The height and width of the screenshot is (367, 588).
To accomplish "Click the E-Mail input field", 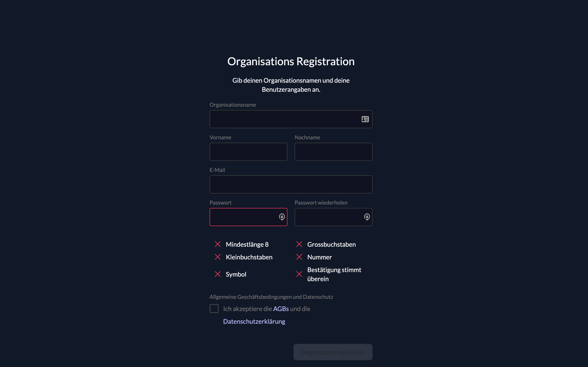I will tap(291, 184).
